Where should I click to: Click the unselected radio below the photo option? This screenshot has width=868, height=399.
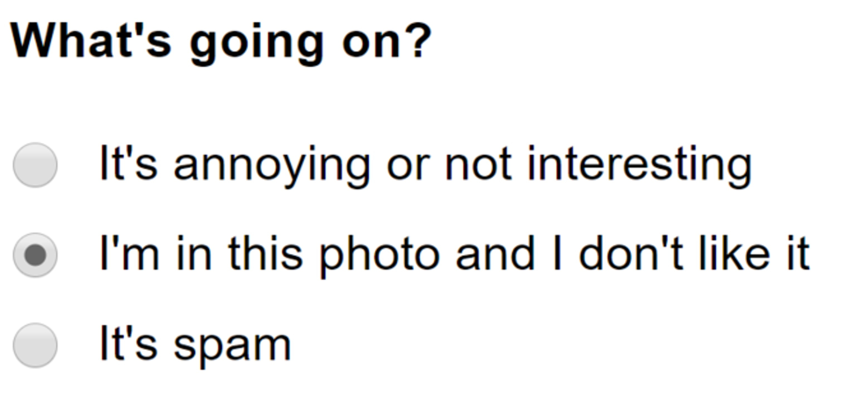click(35, 345)
